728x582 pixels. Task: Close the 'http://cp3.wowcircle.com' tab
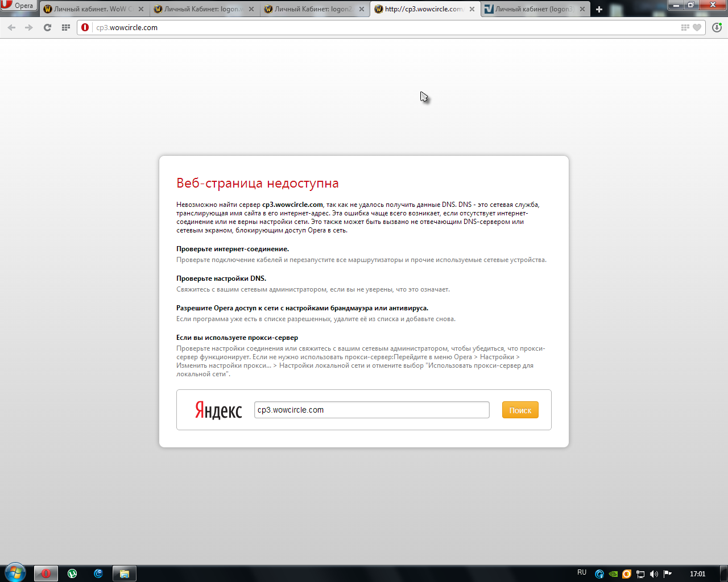click(472, 9)
